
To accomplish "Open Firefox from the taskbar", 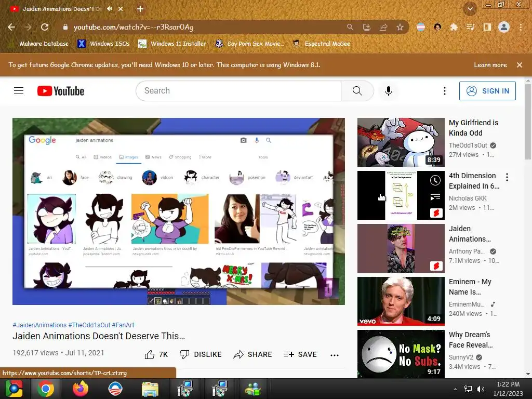I will pyautogui.click(x=81, y=389).
